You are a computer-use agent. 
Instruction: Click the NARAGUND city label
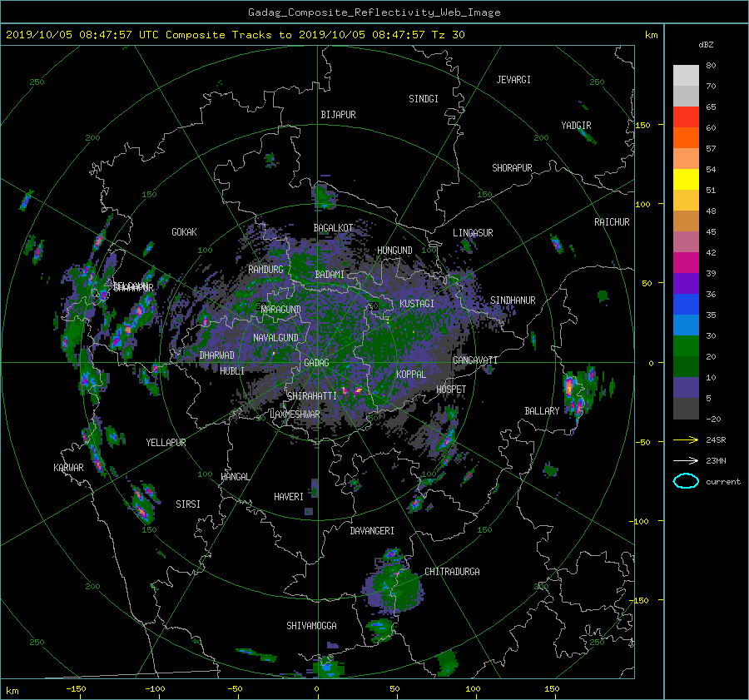coord(281,310)
